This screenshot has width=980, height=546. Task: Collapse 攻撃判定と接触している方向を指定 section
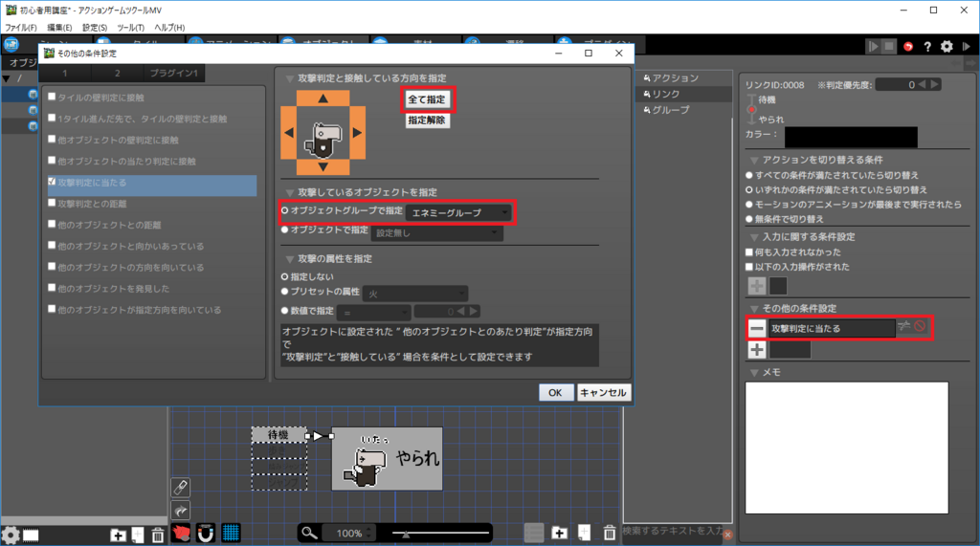(289, 78)
